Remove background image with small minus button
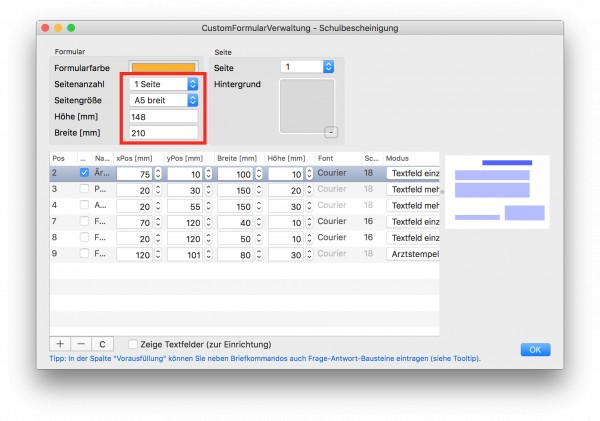The image size is (600, 421). [x=331, y=132]
